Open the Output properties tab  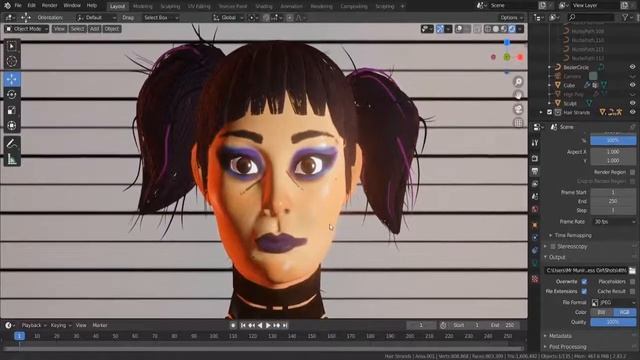point(535,171)
